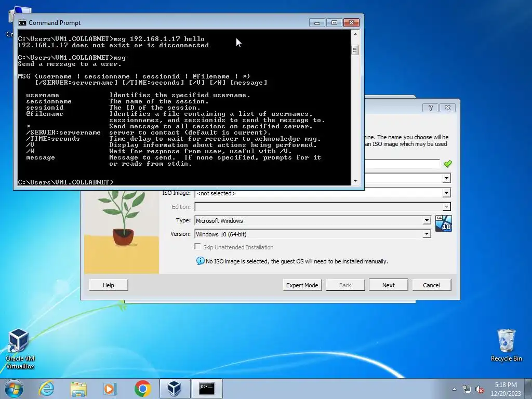The height and width of the screenshot is (399, 532).
Task: Toggle Skip Unattended Installation checkbox
Action: point(197,247)
